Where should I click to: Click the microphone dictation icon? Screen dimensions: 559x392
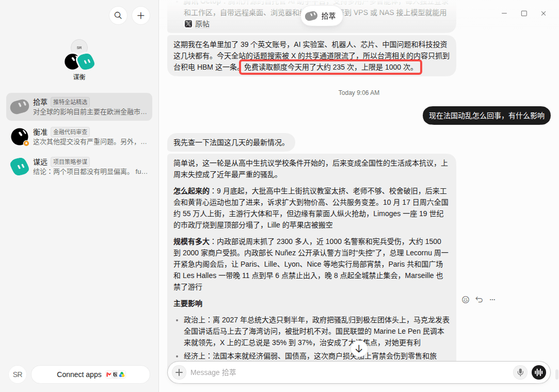coord(520,372)
